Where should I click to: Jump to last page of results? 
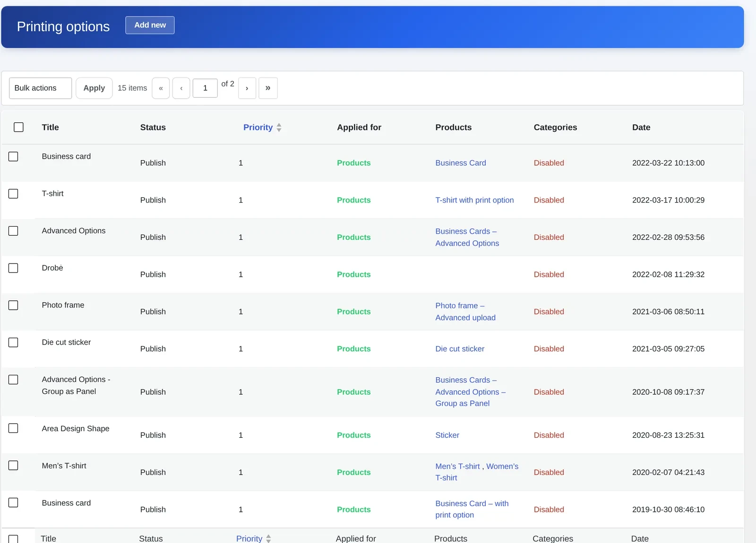tap(268, 88)
